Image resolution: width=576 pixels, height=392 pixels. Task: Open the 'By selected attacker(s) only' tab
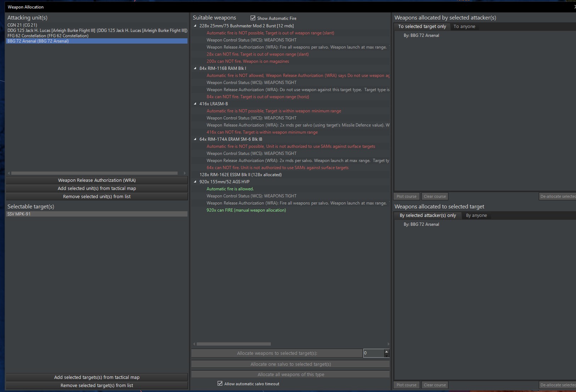[x=428, y=215]
